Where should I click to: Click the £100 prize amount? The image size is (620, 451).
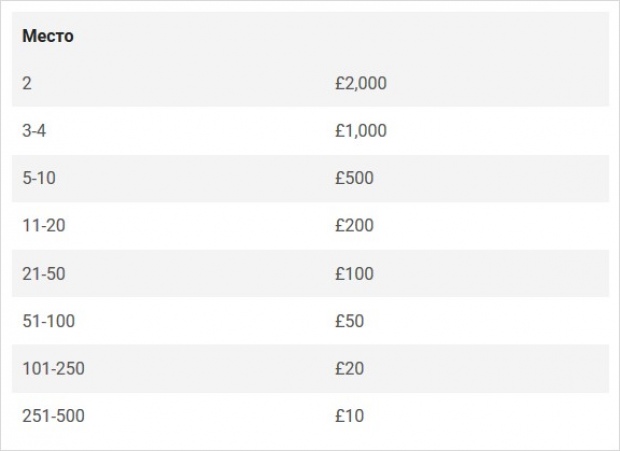tap(354, 273)
